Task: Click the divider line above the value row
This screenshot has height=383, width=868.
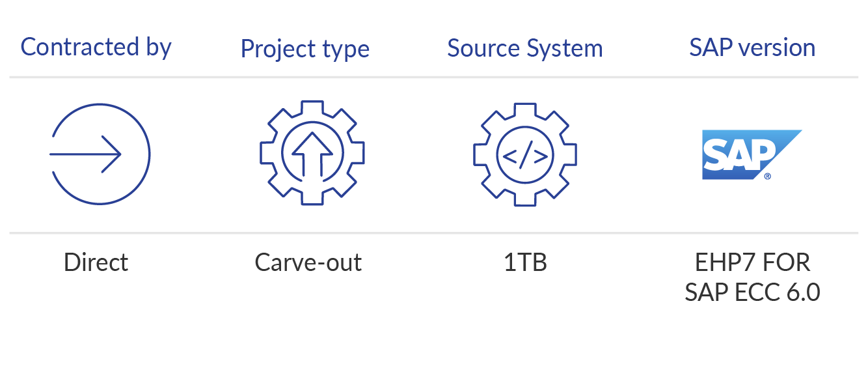Action: pos(434,233)
